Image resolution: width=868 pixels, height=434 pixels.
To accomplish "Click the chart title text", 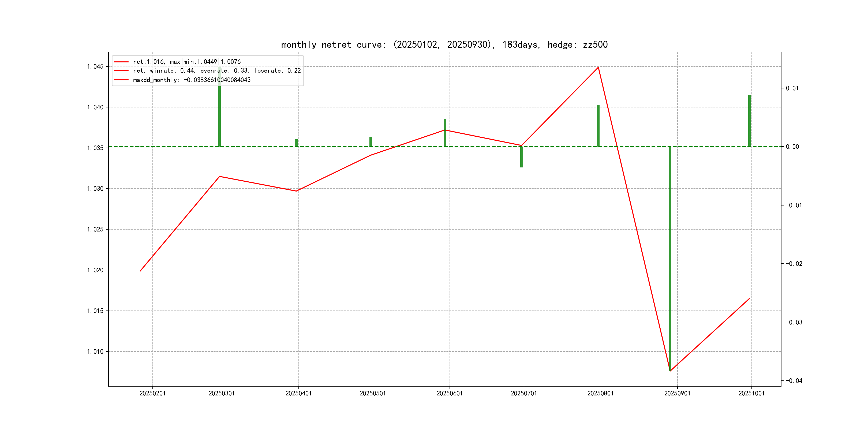I will [444, 44].
